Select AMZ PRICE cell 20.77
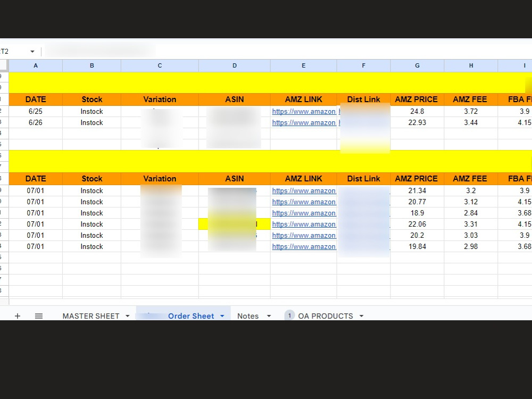The height and width of the screenshot is (399, 532). coord(417,202)
